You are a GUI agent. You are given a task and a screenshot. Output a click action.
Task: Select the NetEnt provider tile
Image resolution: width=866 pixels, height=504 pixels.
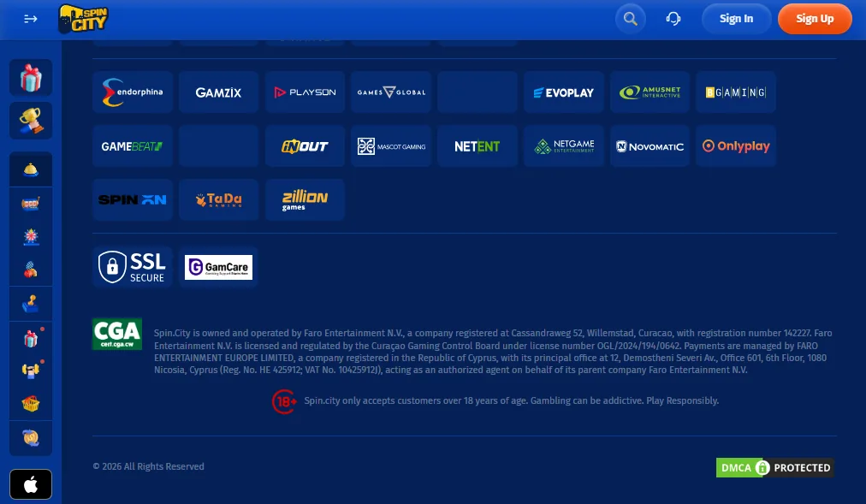(477, 146)
